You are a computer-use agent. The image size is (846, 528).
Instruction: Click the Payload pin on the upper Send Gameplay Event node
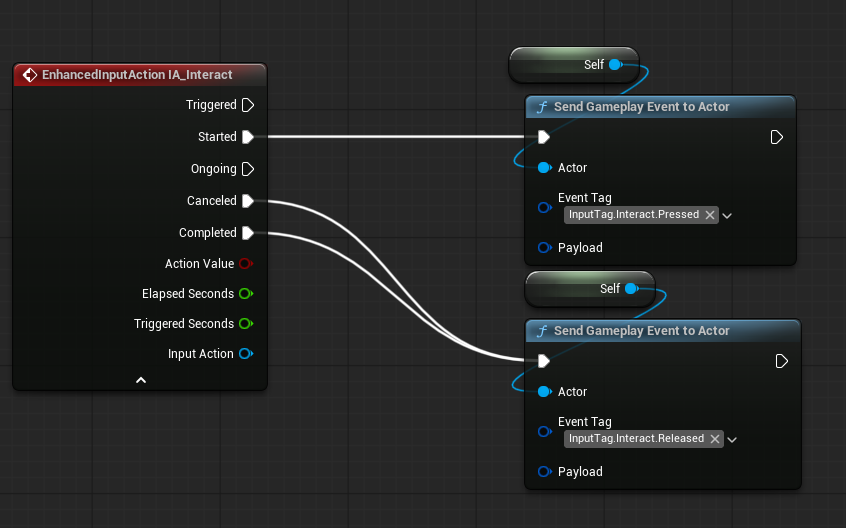[544, 248]
